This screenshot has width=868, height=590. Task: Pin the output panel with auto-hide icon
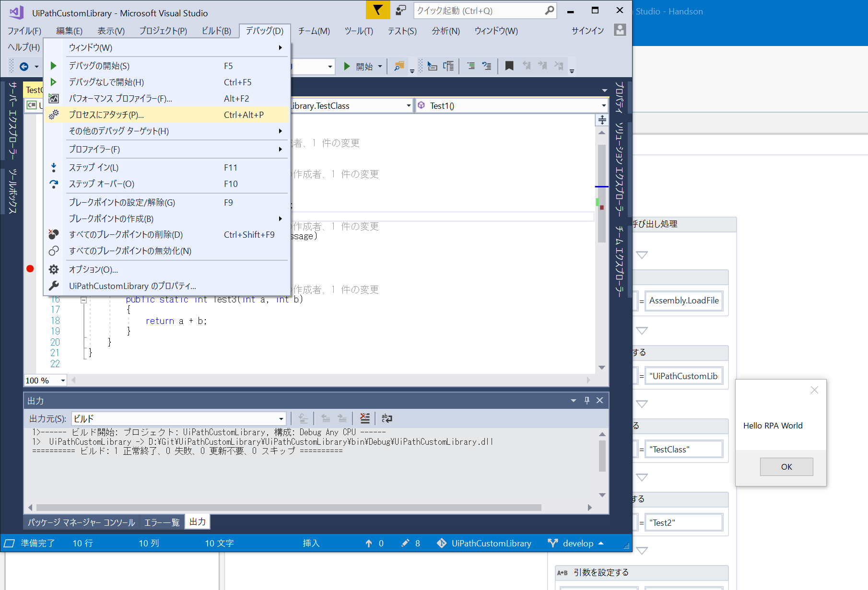(x=587, y=400)
